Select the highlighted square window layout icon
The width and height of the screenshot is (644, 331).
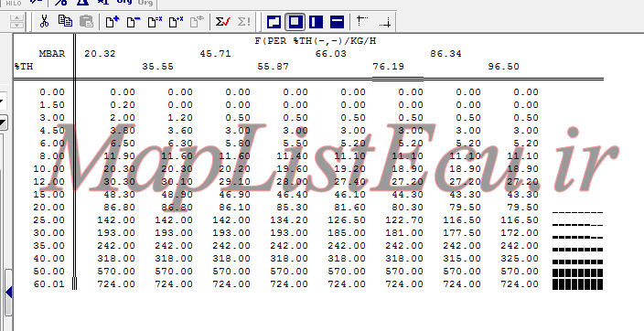coord(295,22)
